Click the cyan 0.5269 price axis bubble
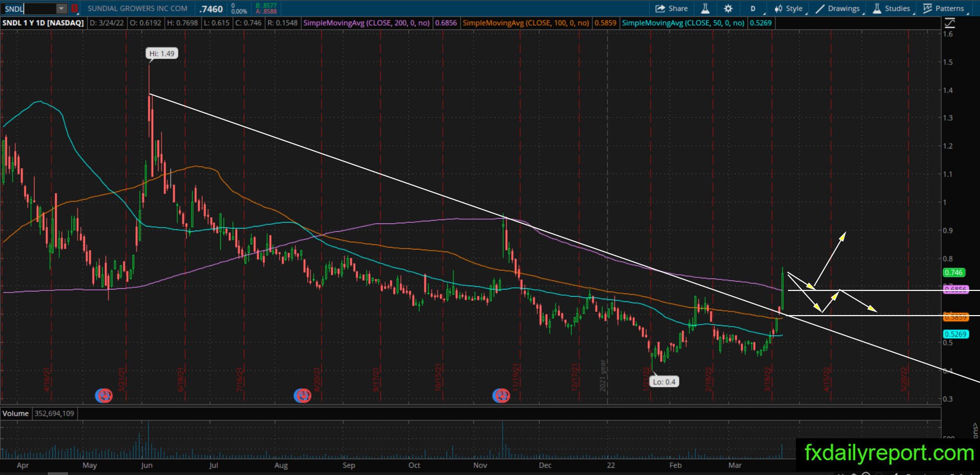 point(955,334)
